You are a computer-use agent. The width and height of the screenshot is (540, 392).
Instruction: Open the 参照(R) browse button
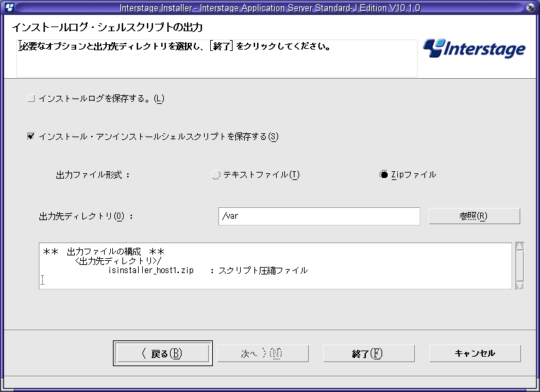click(474, 216)
